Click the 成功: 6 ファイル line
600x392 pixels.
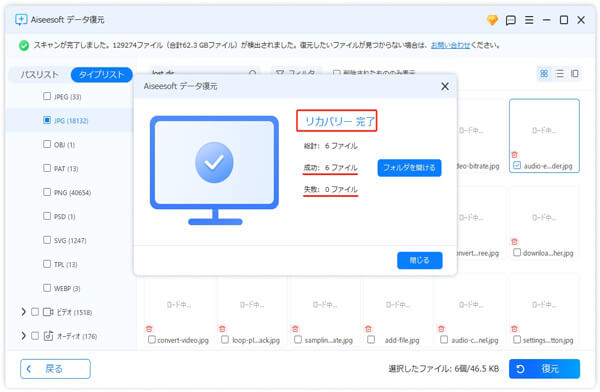click(x=330, y=168)
